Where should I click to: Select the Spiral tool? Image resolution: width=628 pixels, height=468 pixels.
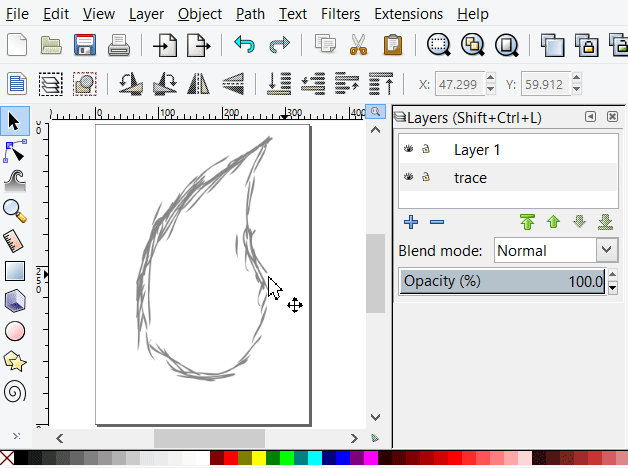(x=14, y=390)
